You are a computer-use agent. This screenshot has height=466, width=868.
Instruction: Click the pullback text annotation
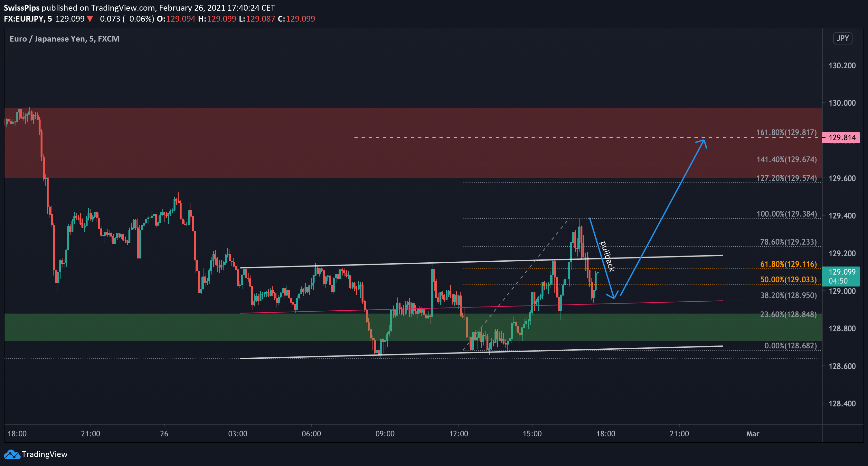pos(608,256)
